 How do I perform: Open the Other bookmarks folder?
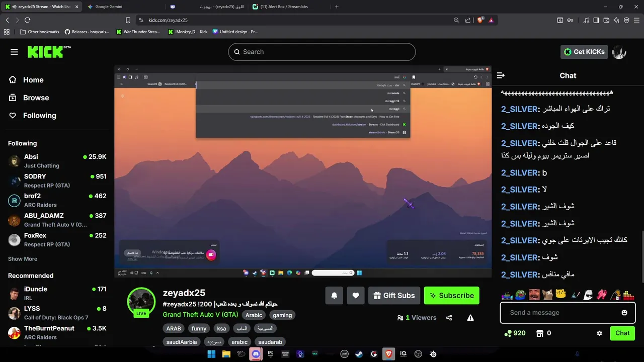(x=40, y=32)
